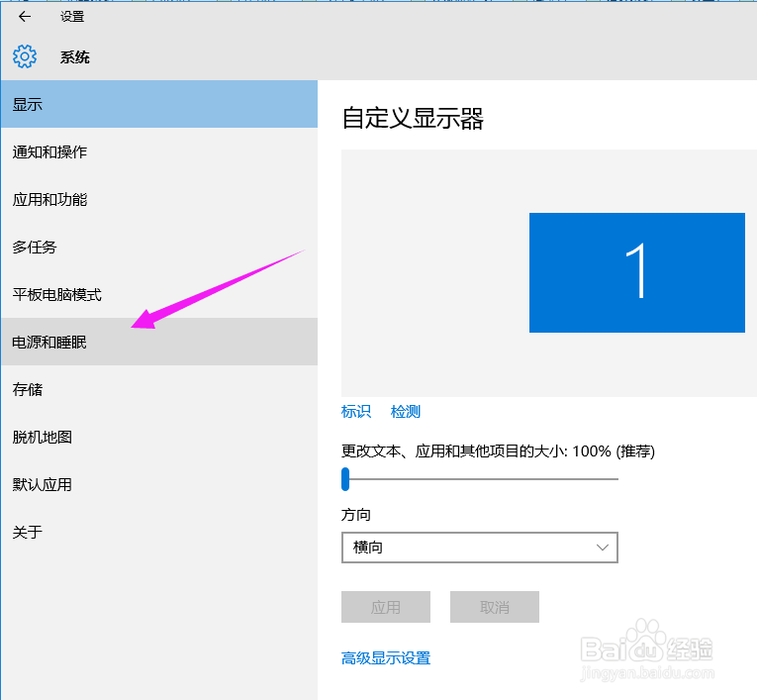This screenshot has width=757, height=700.
Task: Click the 标识 link
Action: (356, 412)
